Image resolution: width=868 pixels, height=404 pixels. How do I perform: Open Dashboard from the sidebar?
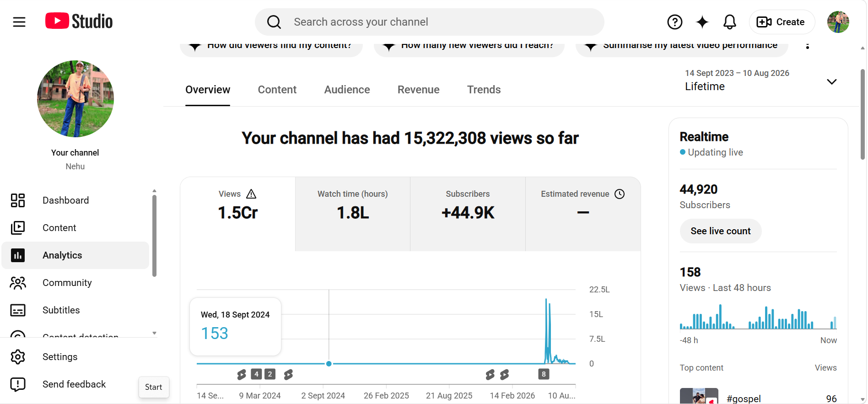(x=76, y=200)
